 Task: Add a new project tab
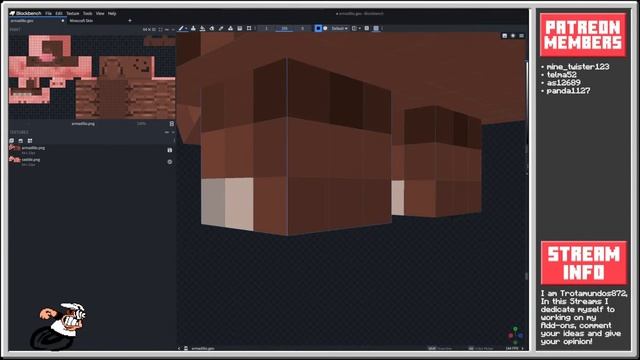(x=130, y=20)
